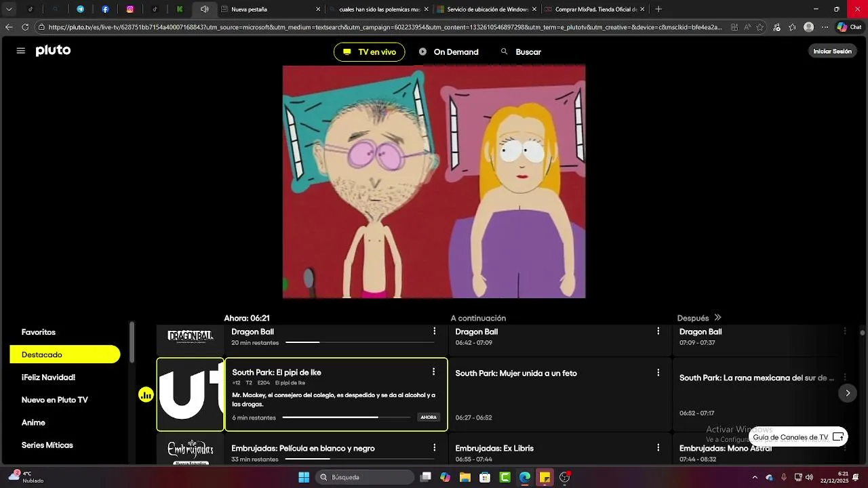Add the page to favorites (star icon)
This screenshot has height=488, width=868.
(759, 27)
